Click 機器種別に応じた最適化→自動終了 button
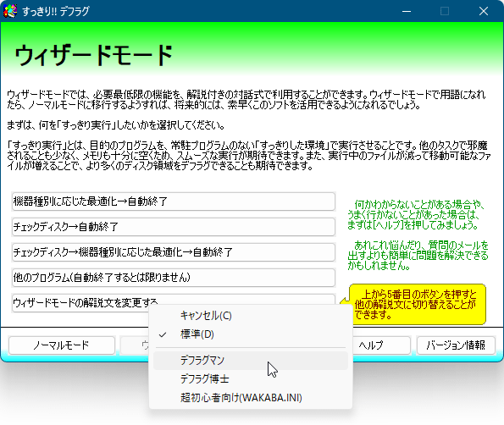Screen dimensions: 504x425 tap(174, 201)
